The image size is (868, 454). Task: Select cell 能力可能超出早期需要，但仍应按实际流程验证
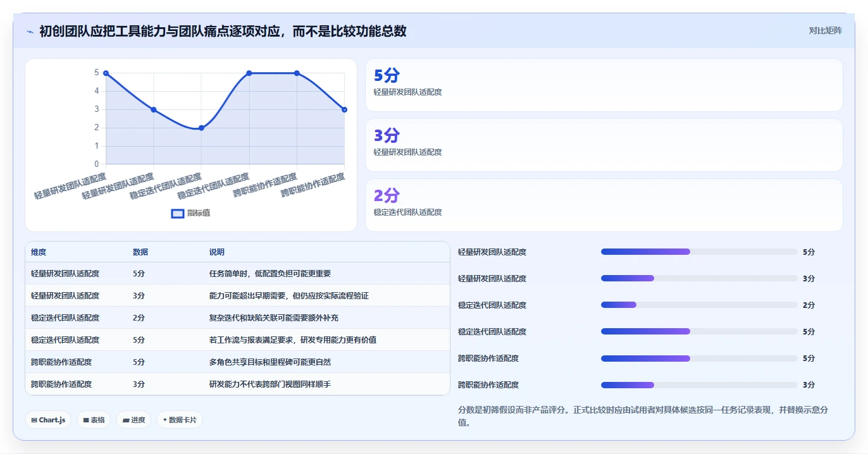click(x=289, y=296)
